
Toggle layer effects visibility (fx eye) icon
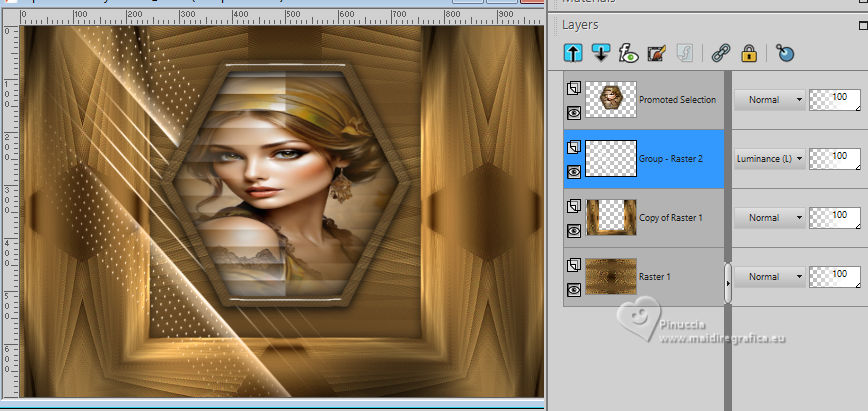[x=628, y=53]
